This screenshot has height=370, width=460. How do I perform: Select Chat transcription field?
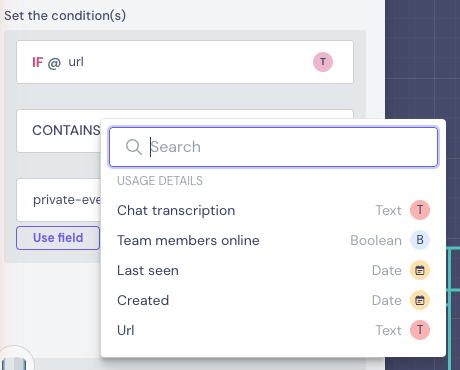(273, 210)
